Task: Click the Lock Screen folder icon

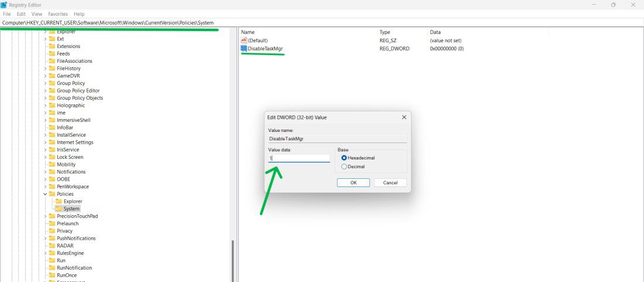Action: coord(52,158)
